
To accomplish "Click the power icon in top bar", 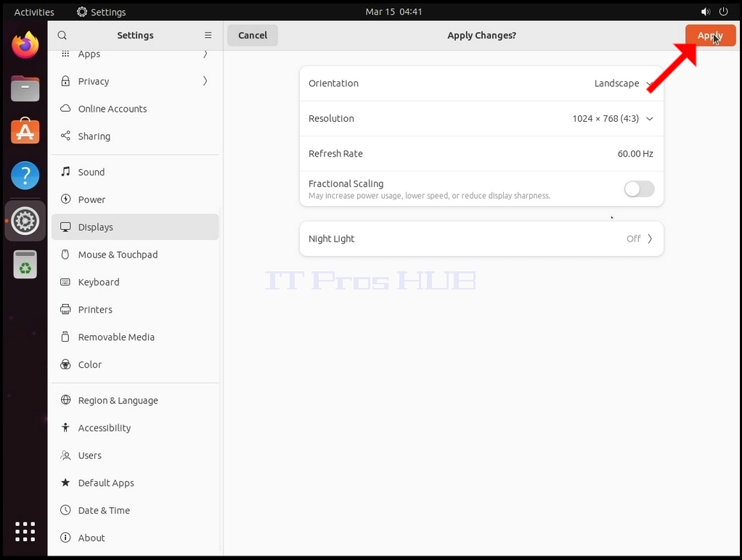I will click(x=724, y=12).
